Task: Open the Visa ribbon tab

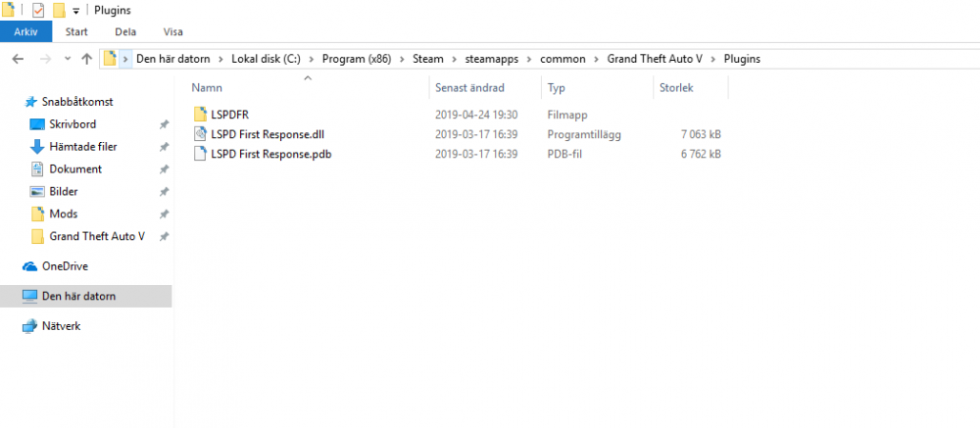Action: pyautogui.click(x=173, y=32)
